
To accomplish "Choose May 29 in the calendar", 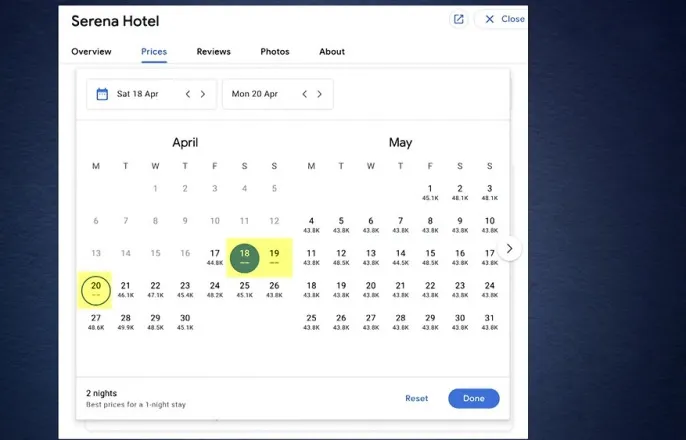I will coord(430,322).
